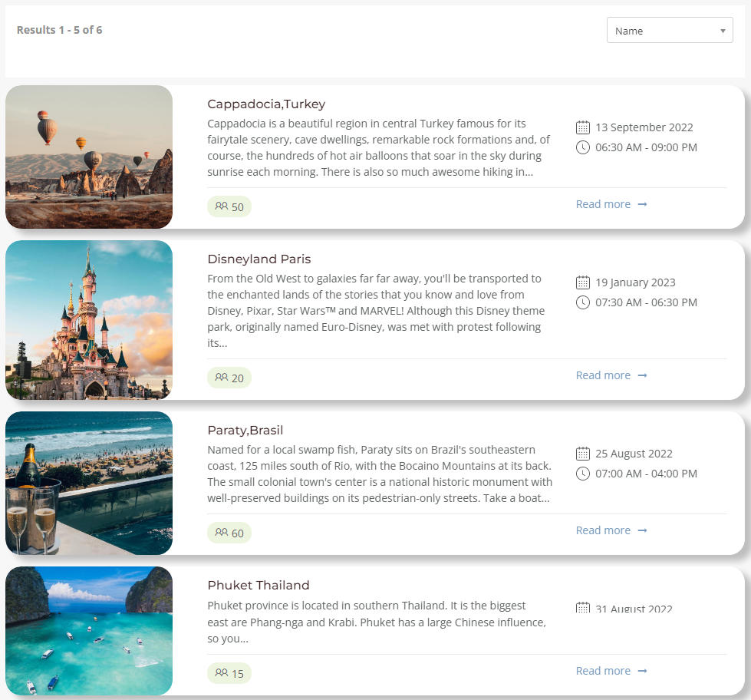Click the calendar icon beside 13 September 2022
Image resolution: width=751 pixels, height=700 pixels.
coord(583,127)
